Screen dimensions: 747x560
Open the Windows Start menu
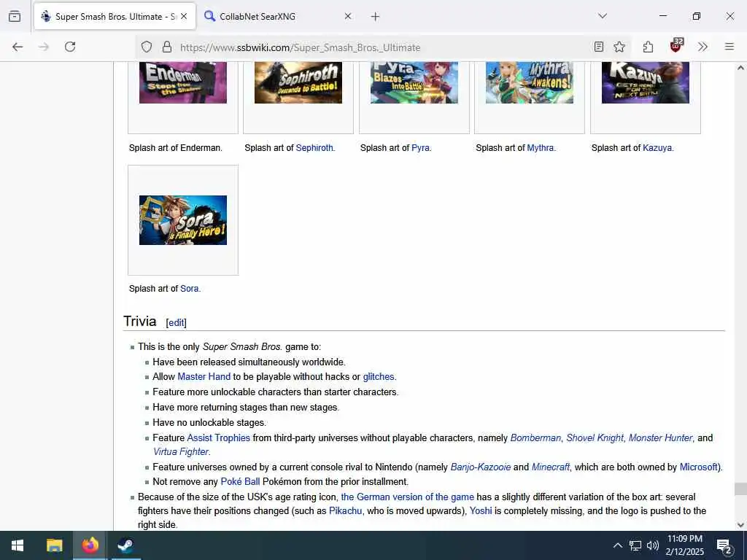[x=18, y=545]
